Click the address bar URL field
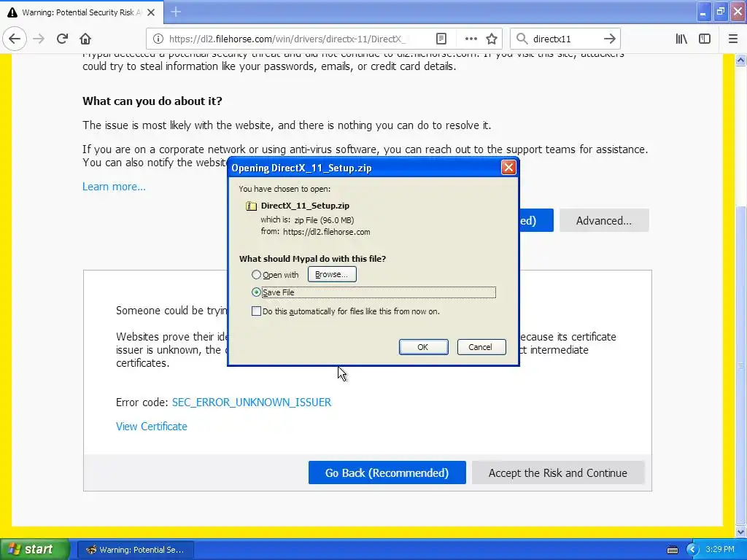Screen dimensions: 747x560 coord(287,39)
